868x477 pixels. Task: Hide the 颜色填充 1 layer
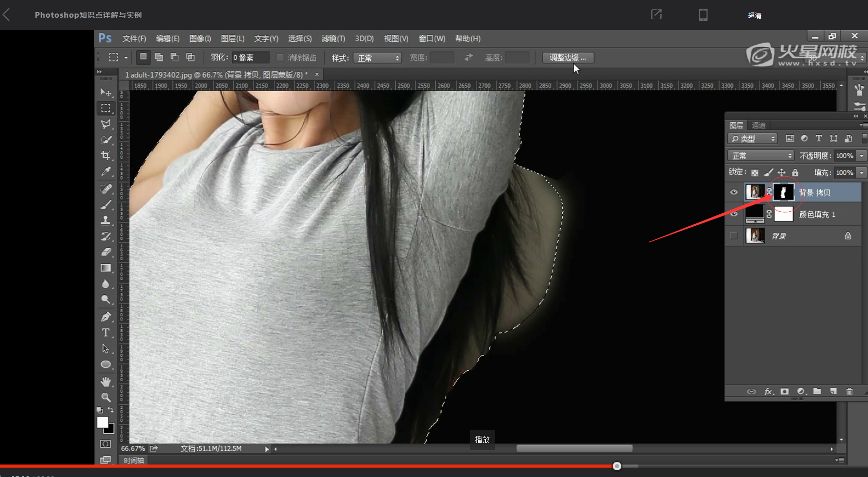(734, 214)
